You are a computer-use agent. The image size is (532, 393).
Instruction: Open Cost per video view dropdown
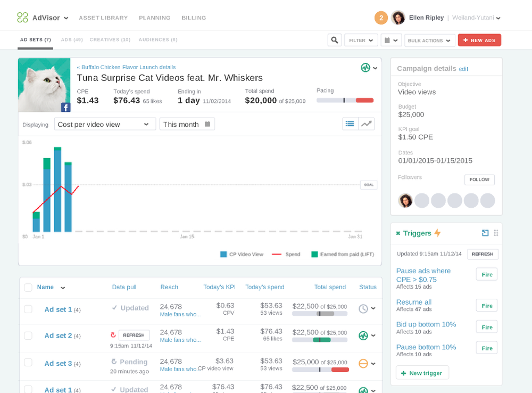point(105,124)
